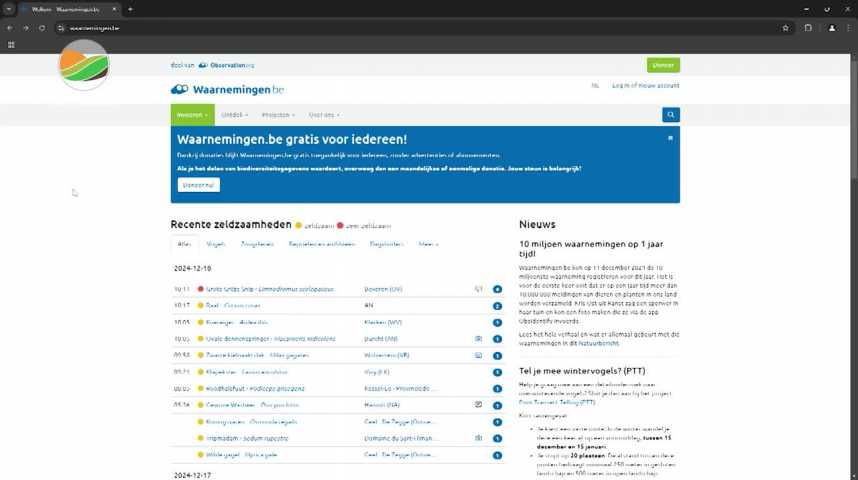Viewport: 858px width, 480px height.
Task: Open the Observation.org logo link
Action: pos(226,65)
